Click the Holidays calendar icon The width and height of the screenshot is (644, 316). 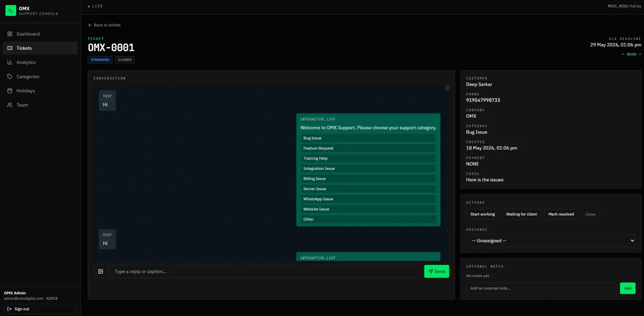pos(10,91)
